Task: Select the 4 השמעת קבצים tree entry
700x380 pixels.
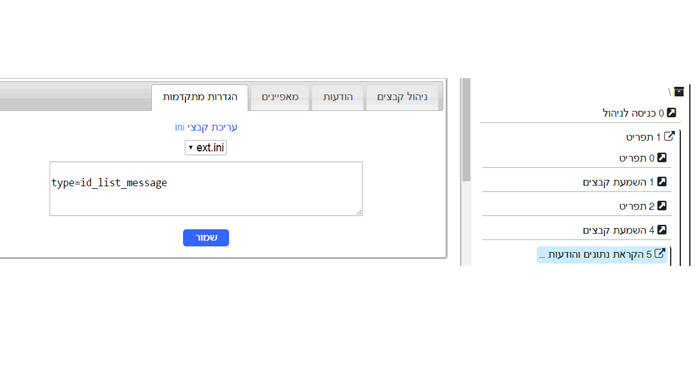Action: tap(624, 230)
